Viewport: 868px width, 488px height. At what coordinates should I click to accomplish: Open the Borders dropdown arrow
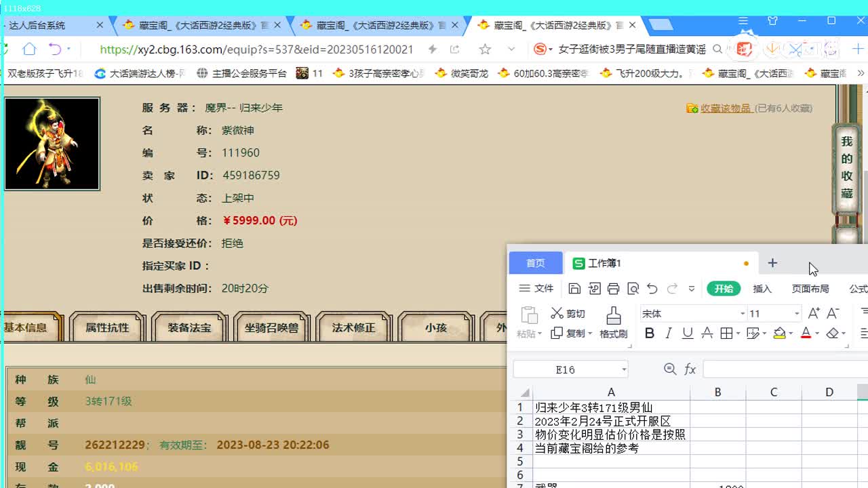click(x=737, y=334)
